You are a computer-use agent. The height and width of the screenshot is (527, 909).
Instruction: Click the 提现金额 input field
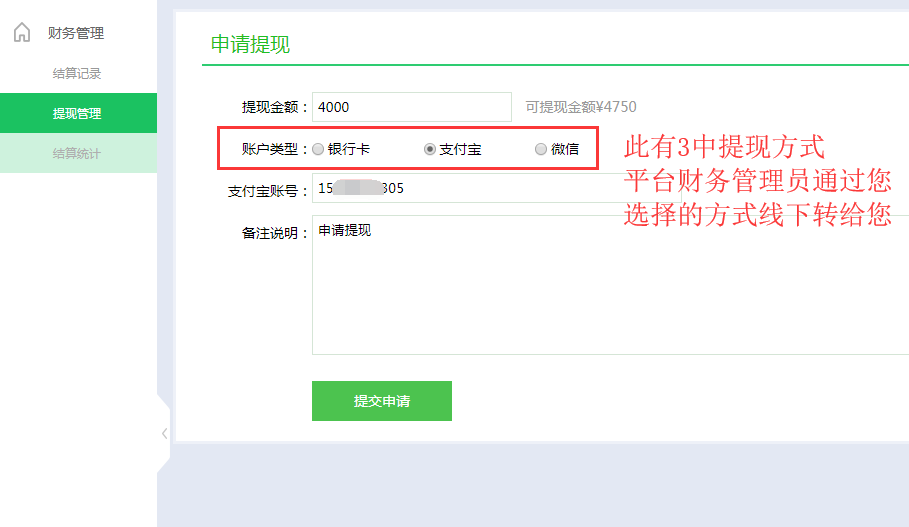point(411,107)
